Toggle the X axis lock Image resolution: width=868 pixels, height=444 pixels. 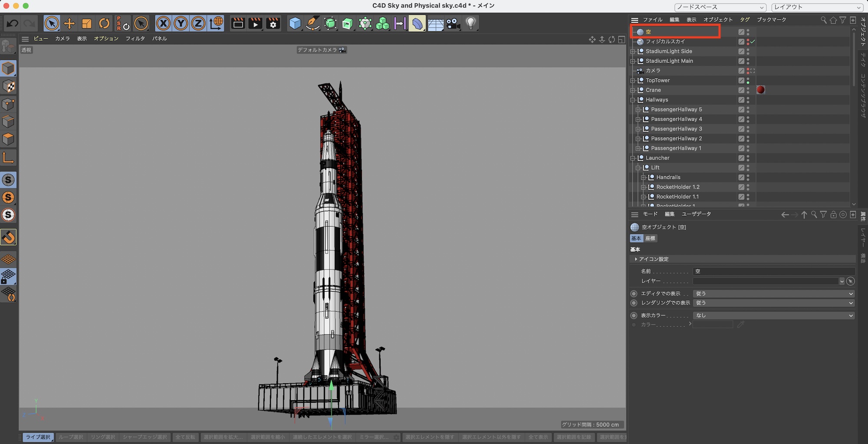(x=163, y=23)
